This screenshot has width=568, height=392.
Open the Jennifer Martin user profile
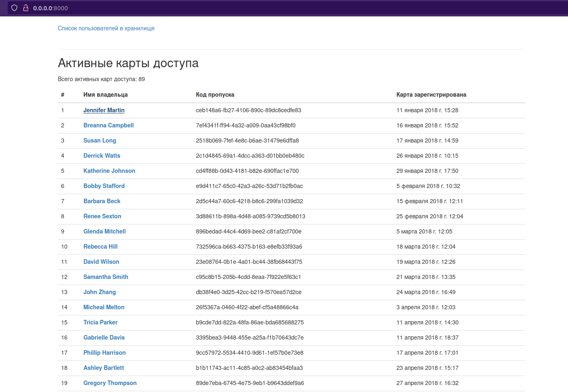[104, 110]
